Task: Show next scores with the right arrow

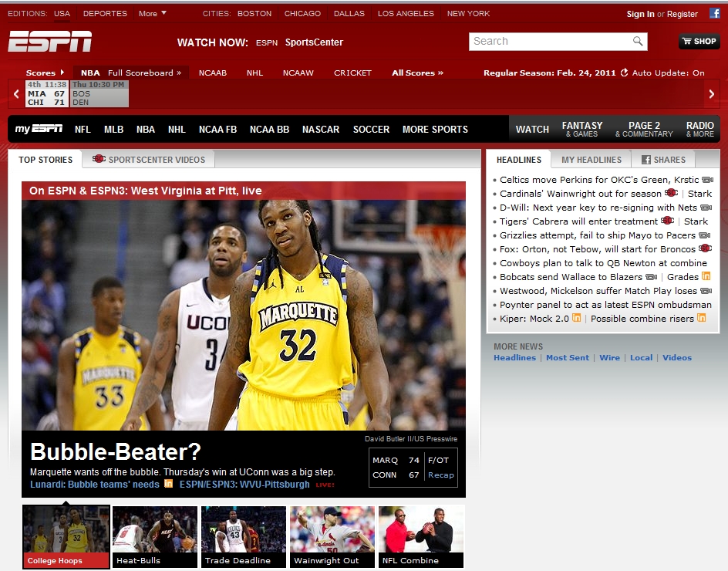Action: click(712, 94)
